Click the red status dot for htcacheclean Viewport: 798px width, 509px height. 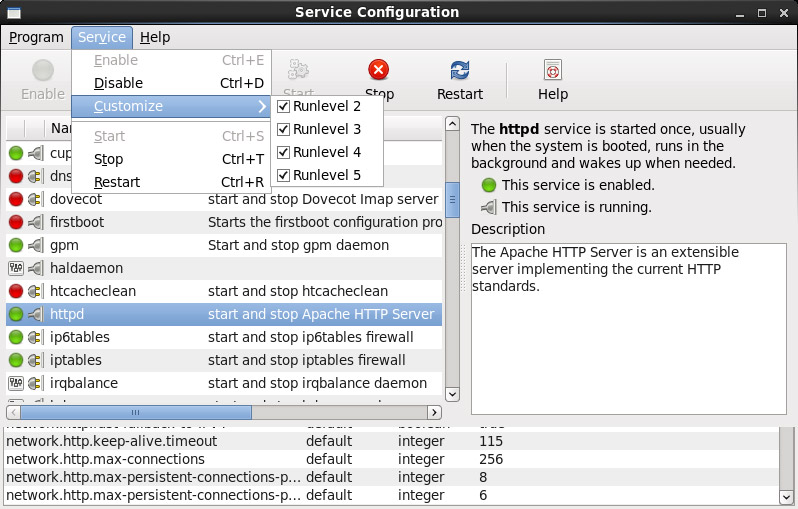(16, 291)
